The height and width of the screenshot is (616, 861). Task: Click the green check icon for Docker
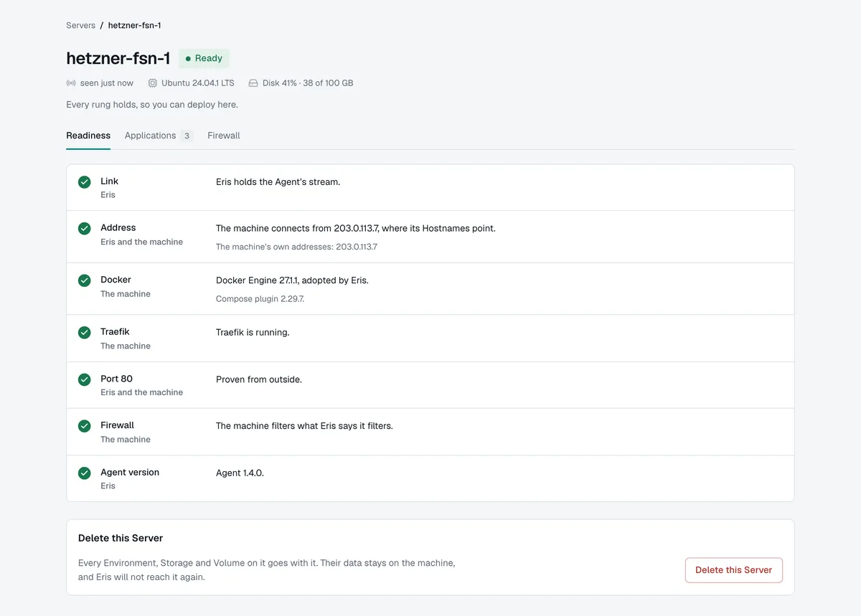[x=85, y=280]
